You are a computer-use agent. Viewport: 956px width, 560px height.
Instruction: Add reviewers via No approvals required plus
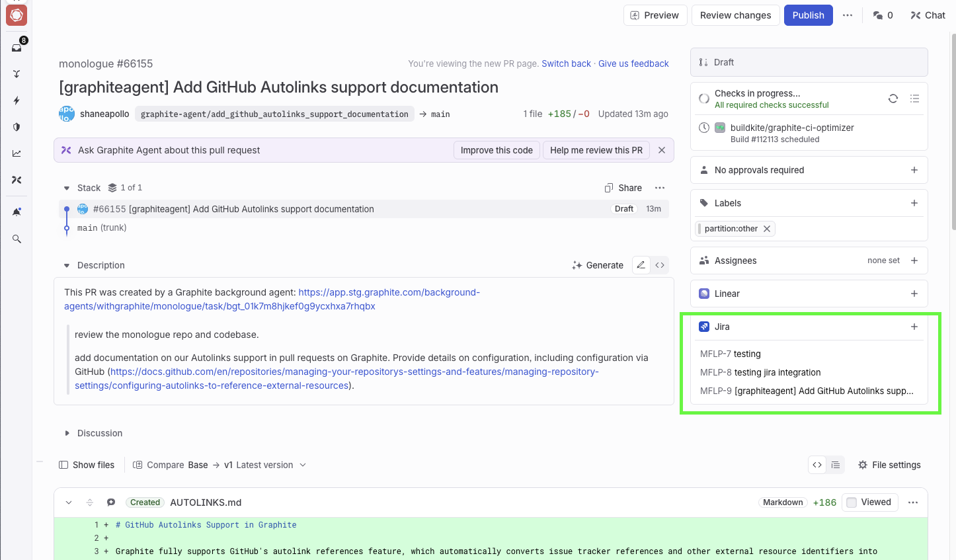coord(914,170)
